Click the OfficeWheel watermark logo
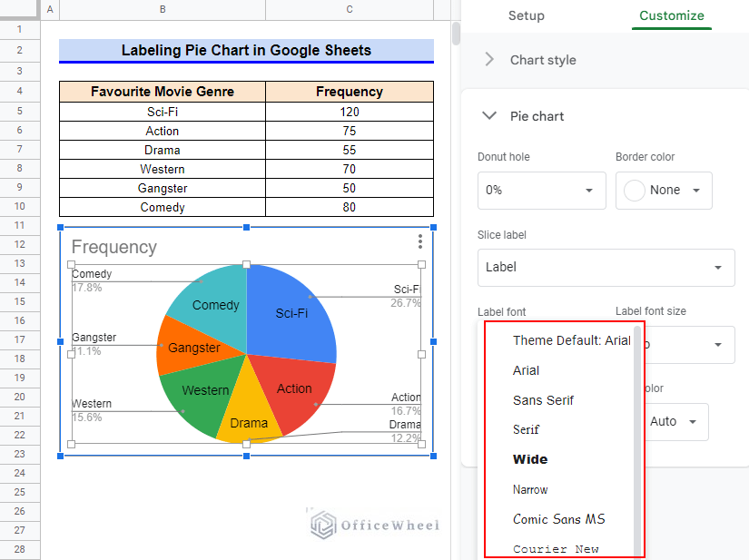Viewport: 749px width, 560px height. [x=372, y=525]
